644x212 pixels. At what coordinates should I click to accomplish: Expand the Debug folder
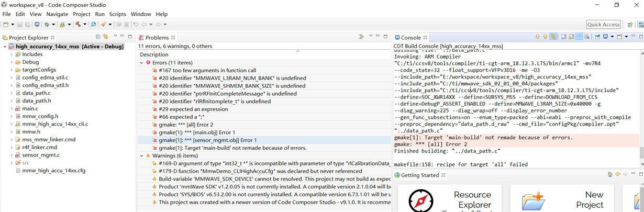point(12,62)
